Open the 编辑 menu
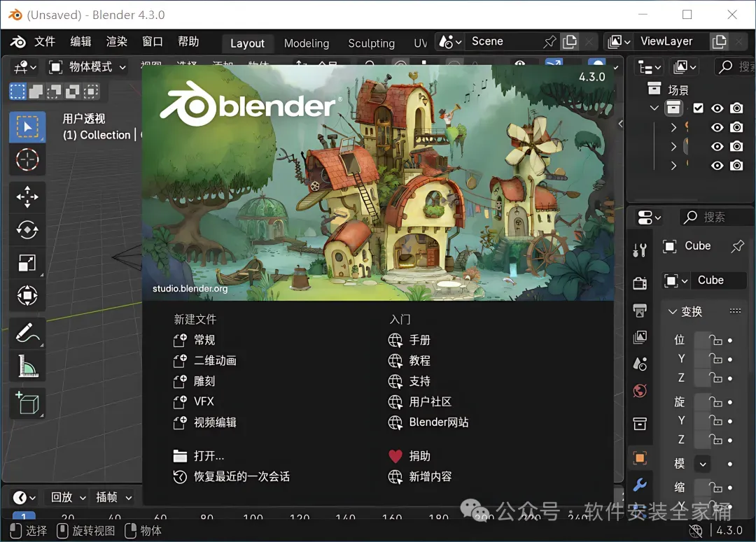This screenshot has width=756, height=542. point(80,41)
